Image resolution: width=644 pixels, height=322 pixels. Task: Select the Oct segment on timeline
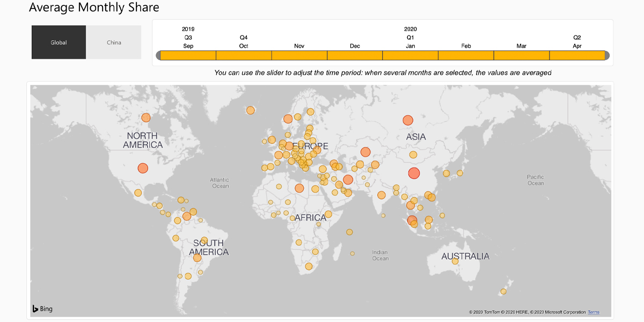tap(244, 55)
